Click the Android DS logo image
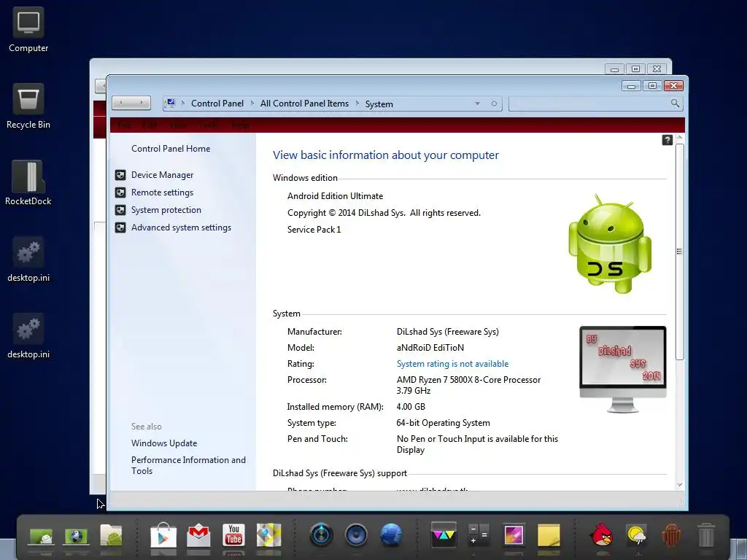The height and width of the screenshot is (560, 747). tap(610, 244)
